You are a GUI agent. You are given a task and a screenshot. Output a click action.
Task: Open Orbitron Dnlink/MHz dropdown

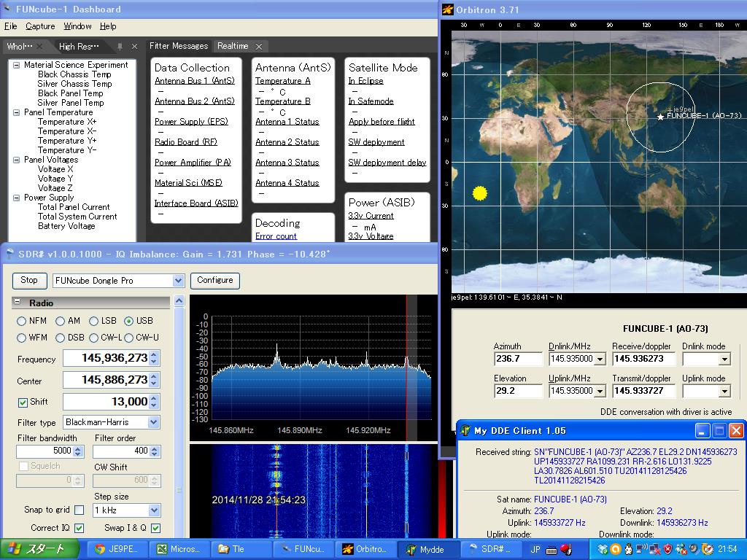click(600, 359)
